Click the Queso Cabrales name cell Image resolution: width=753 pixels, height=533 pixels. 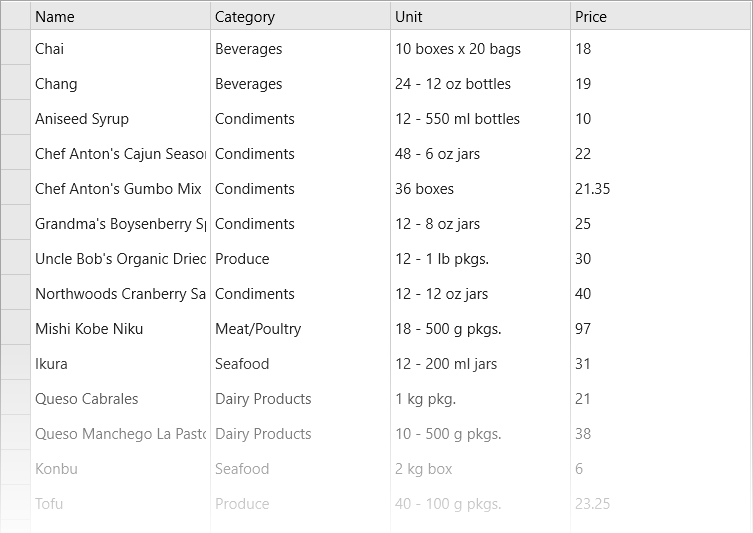121,398
